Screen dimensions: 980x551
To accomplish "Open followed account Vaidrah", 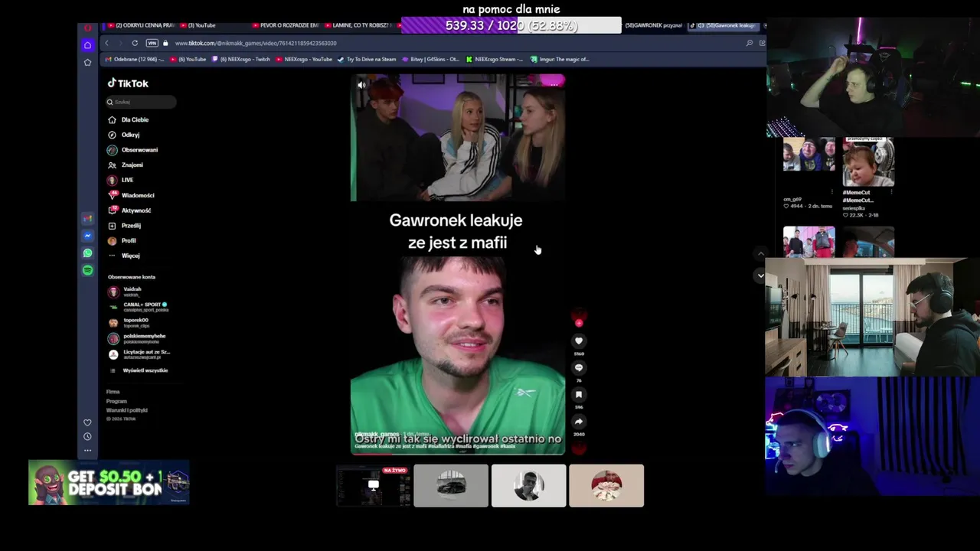I will [125, 292].
